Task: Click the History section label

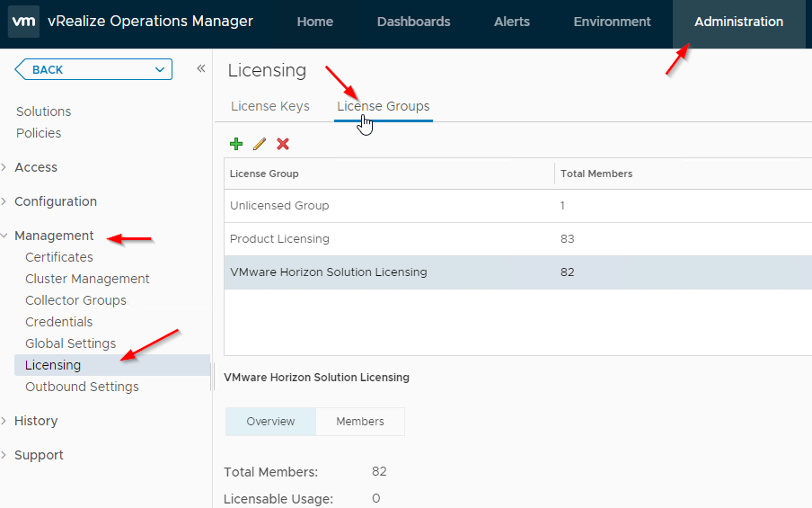Action: pos(36,421)
